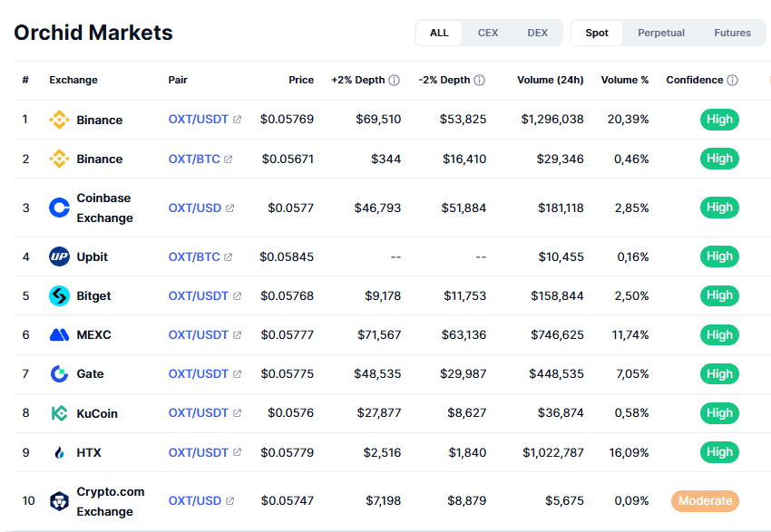Open OXT/USD pair on Crypto.com Exchange
Viewport: 771px width, 532px height.
pyautogui.click(x=195, y=500)
